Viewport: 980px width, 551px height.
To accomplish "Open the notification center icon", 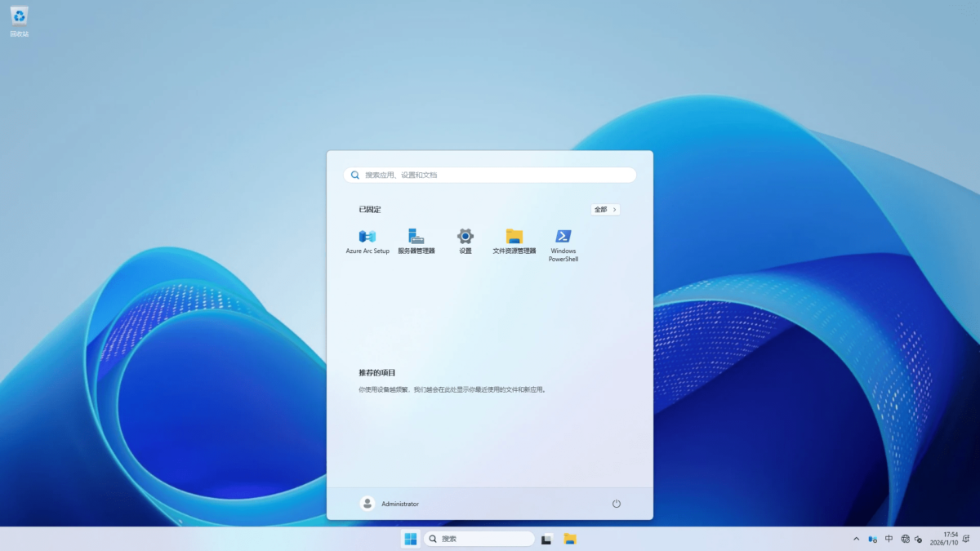I will click(966, 540).
